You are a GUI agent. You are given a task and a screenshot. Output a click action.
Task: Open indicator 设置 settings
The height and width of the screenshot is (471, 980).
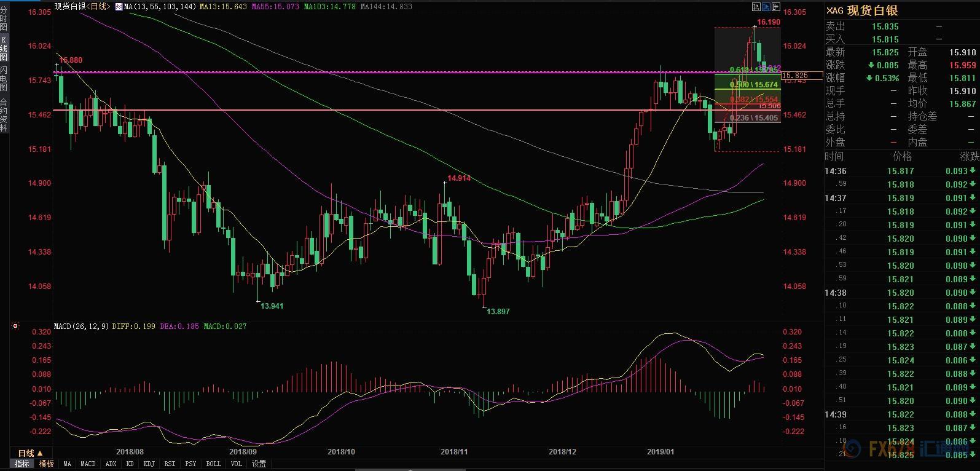tap(259, 464)
